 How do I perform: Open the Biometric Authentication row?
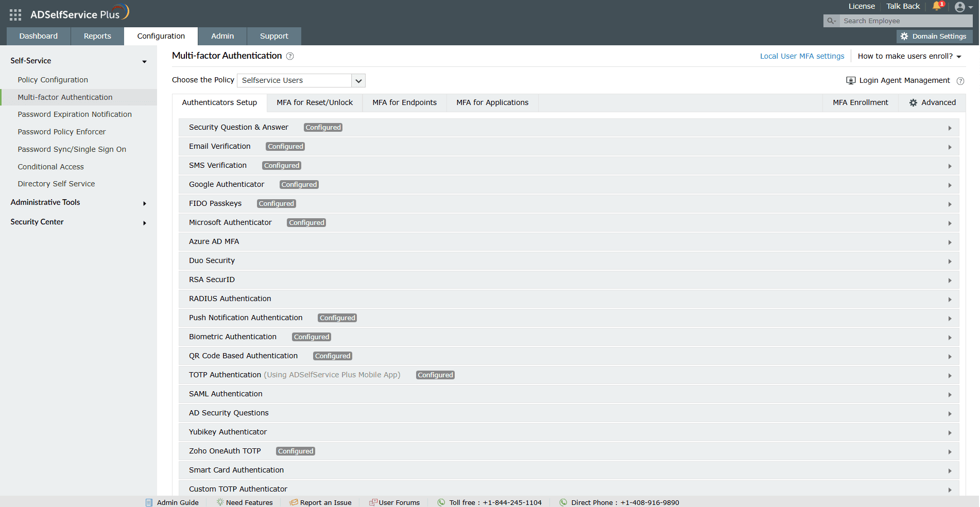pyautogui.click(x=569, y=337)
